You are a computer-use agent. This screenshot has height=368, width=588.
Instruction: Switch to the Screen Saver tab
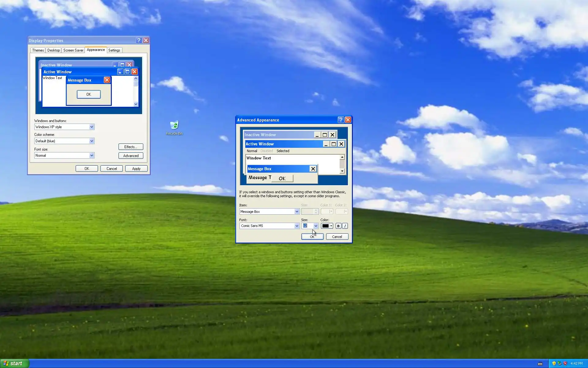(73, 50)
